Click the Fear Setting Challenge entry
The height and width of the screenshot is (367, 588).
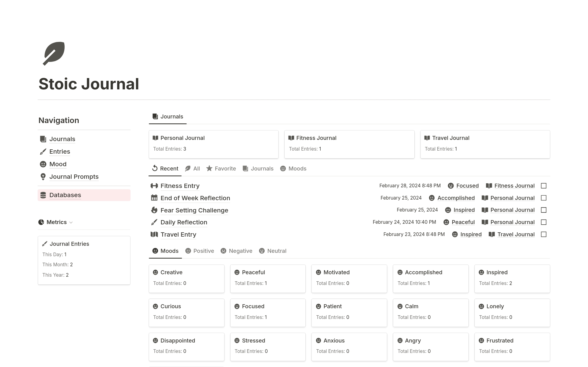pyautogui.click(x=194, y=210)
